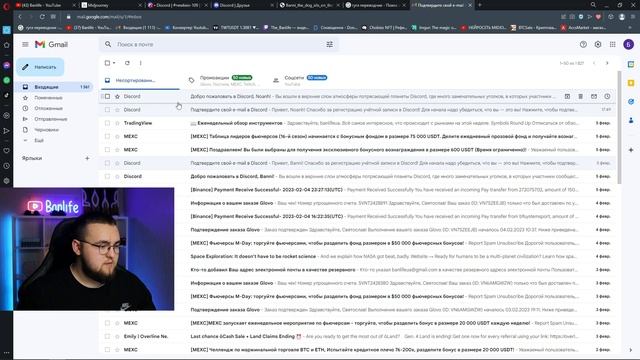Click inbox vertical scrollbar
Image resolution: width=640 pixels, height=360 pixels.
619,127
